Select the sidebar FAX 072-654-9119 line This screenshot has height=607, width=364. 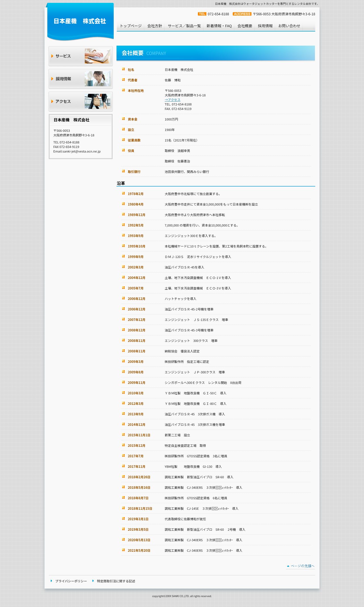coord(66,147)
